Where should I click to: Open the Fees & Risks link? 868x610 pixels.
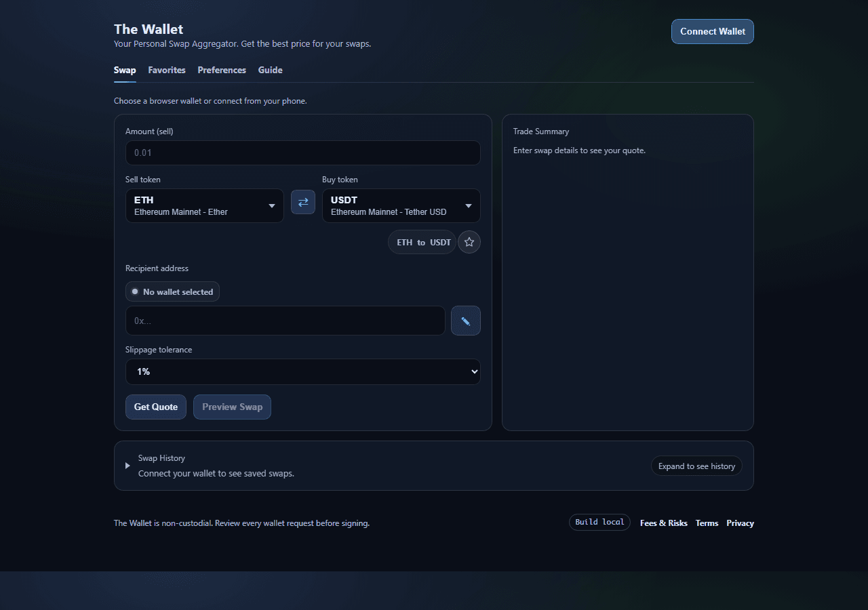(664, 523)
